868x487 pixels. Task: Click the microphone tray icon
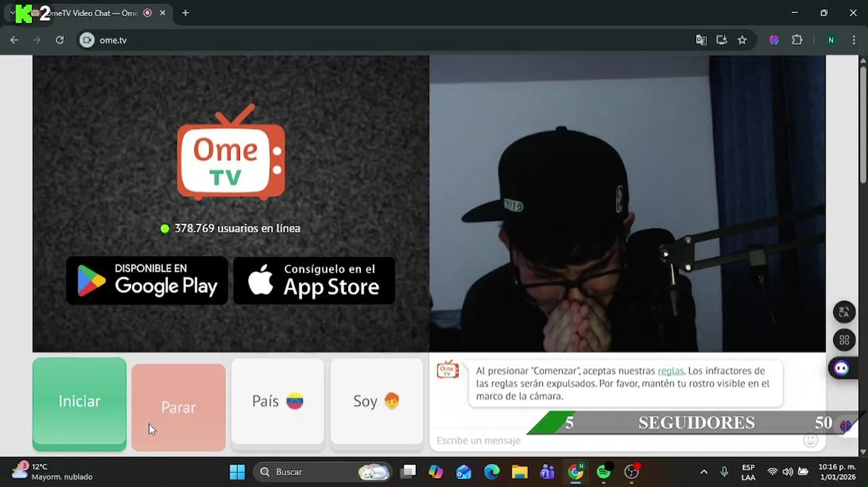(724, 472)
